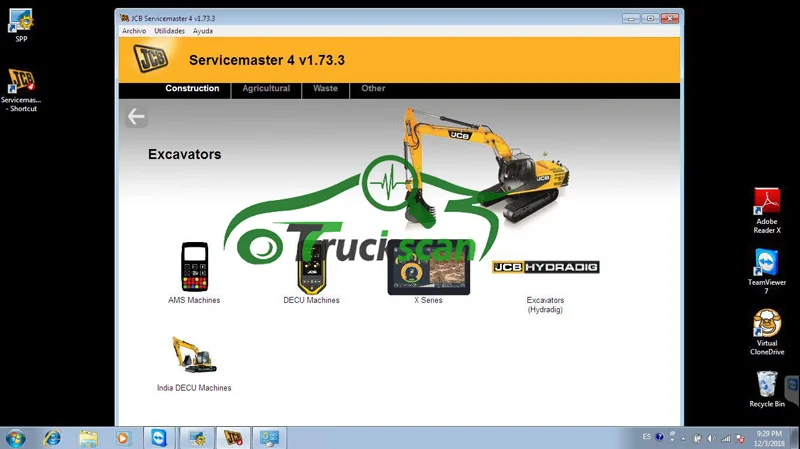
Task: Open the Recycle Bin desktop icon
Action: click(x=767, y=389)
